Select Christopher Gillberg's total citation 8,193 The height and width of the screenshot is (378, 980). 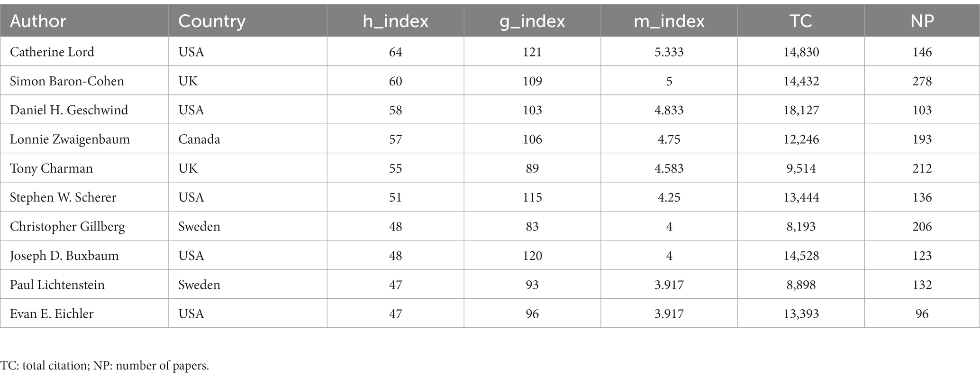[801, 227]
